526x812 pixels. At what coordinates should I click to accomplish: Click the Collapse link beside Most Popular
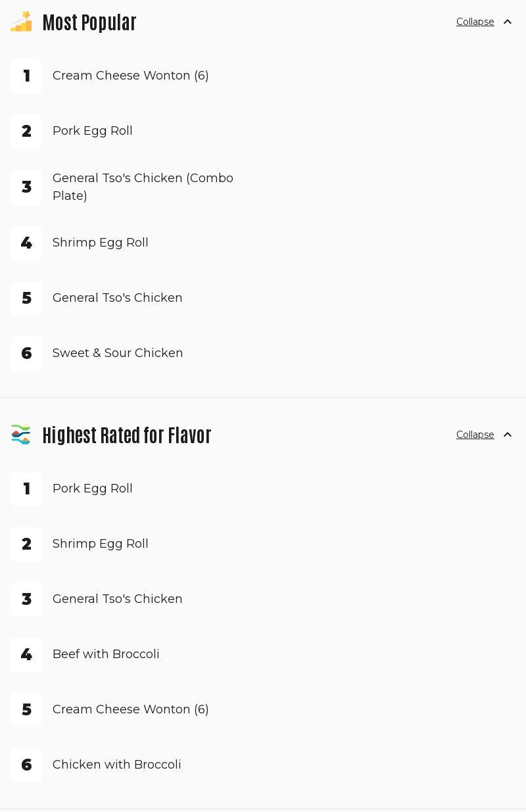pyautogui.click(x=475, y=22)
